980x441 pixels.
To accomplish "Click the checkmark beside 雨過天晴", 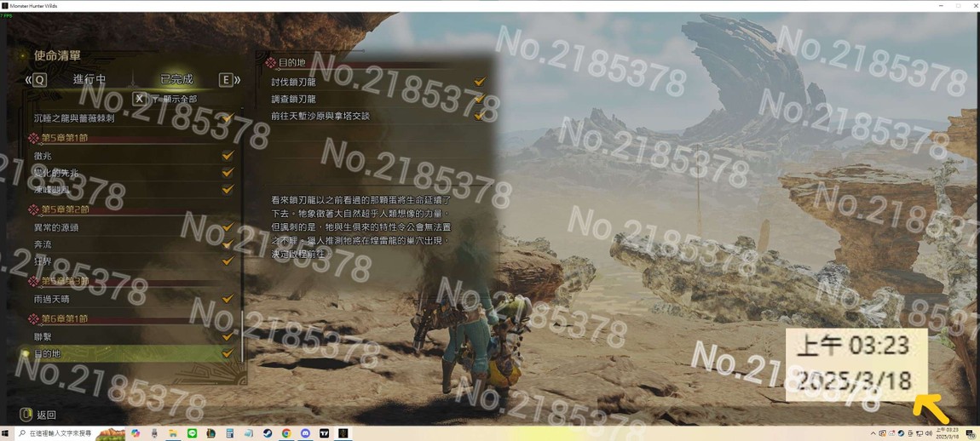I will pyautogui.click(x=228, y=299).
